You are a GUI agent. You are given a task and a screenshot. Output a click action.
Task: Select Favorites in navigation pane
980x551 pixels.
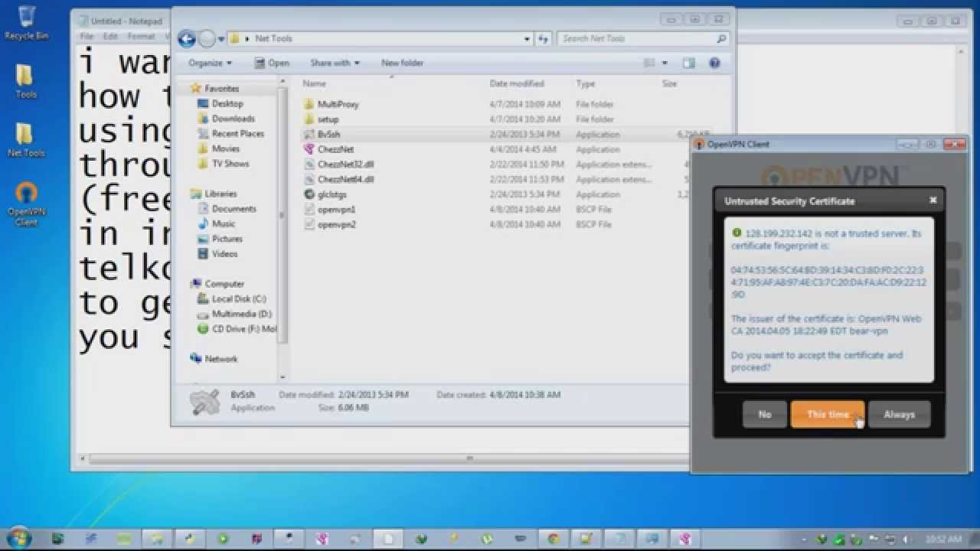click(221, 89)
